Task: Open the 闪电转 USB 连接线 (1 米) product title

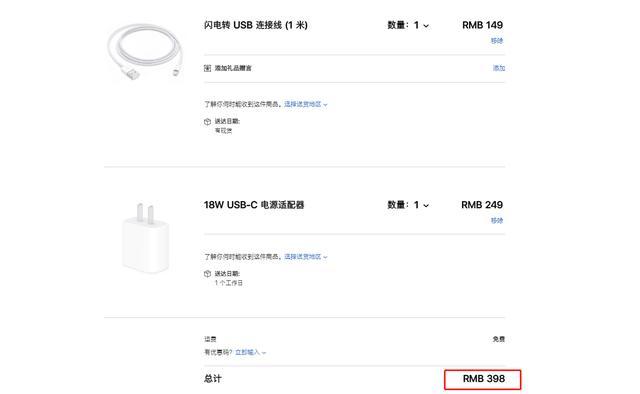Action: (256, 25)
